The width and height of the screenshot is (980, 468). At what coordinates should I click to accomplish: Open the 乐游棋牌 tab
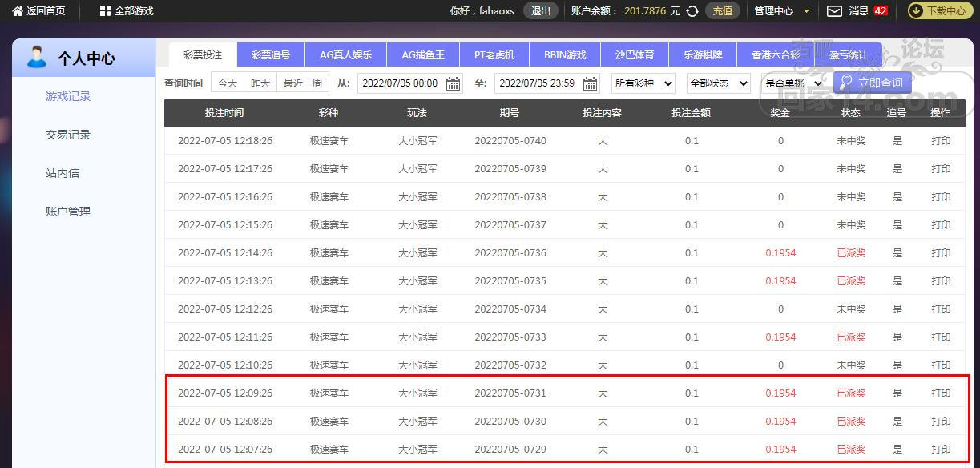click(x=703, y=55)
